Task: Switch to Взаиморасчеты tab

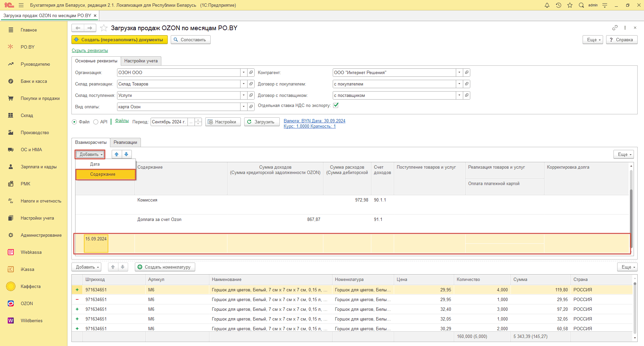Action: (x=91, y=142)
